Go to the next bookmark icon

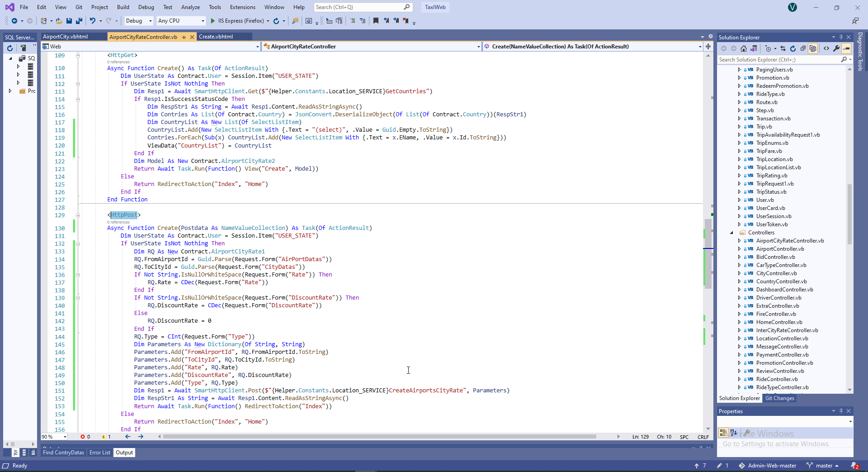pyautogui.click(x=396, y=21)
